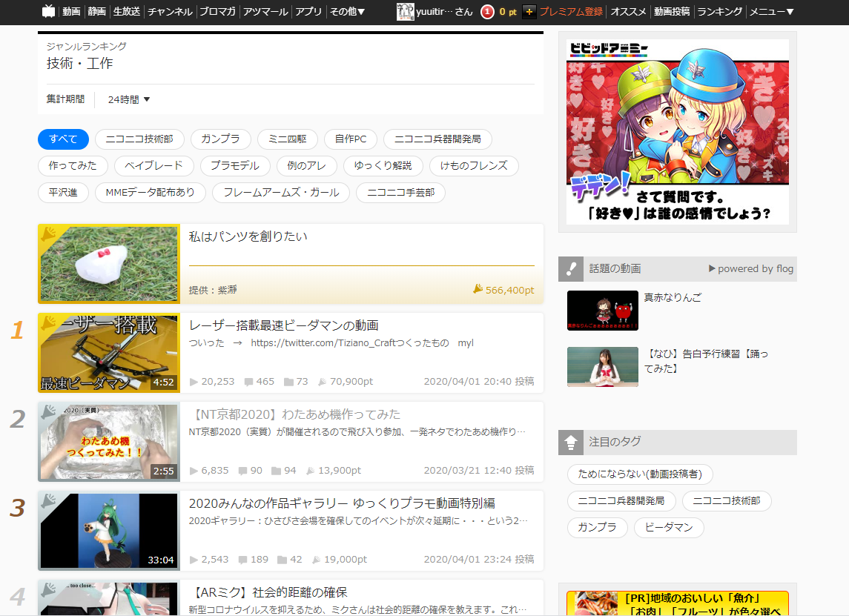Click ビーダマン featured tag
The height and width of the screenshot is (616, 849).
670,528
